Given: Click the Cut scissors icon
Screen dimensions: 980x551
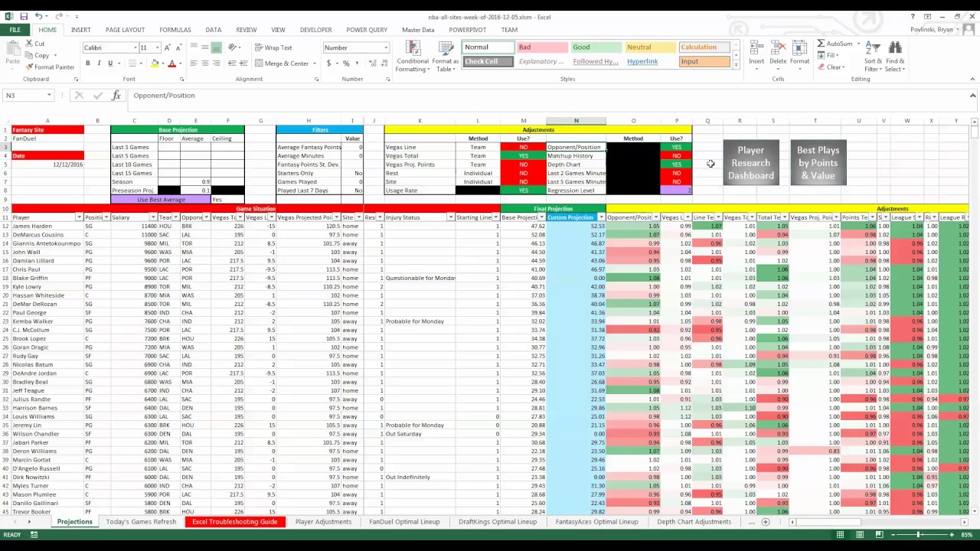Looking at the screenshot, I should pyautogui.click(x=30, y=44).
